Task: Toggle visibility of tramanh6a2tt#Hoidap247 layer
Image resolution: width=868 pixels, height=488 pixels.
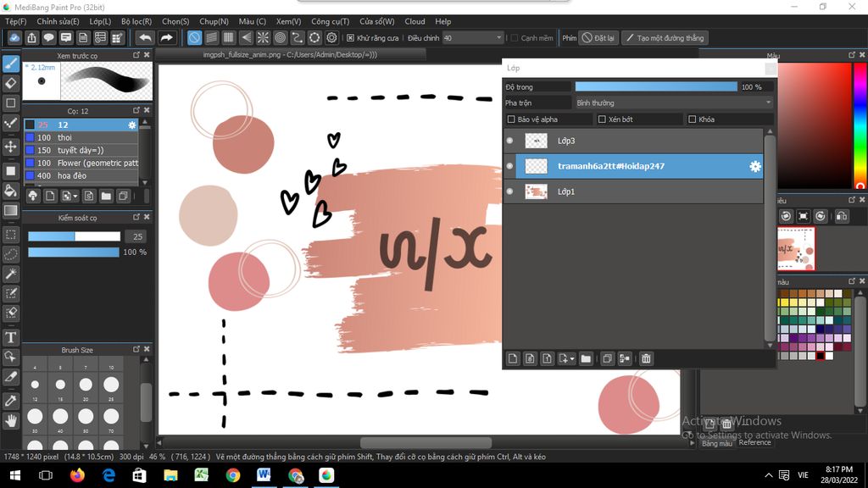Action: 509,166
